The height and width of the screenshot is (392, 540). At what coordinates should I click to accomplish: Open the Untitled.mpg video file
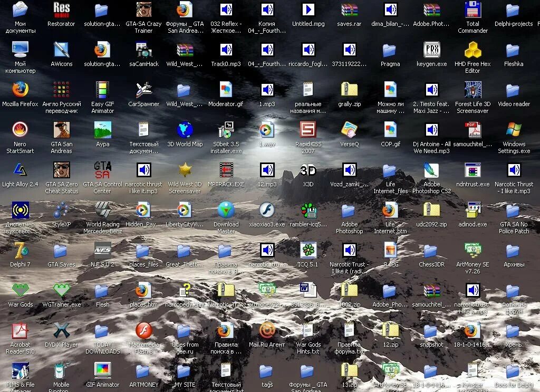click(308, 9)
